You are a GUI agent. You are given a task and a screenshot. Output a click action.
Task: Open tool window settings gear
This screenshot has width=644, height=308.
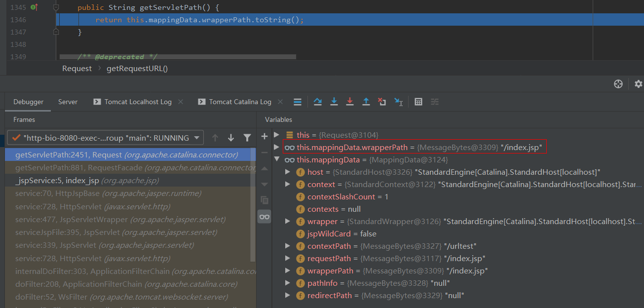(638, 84)
